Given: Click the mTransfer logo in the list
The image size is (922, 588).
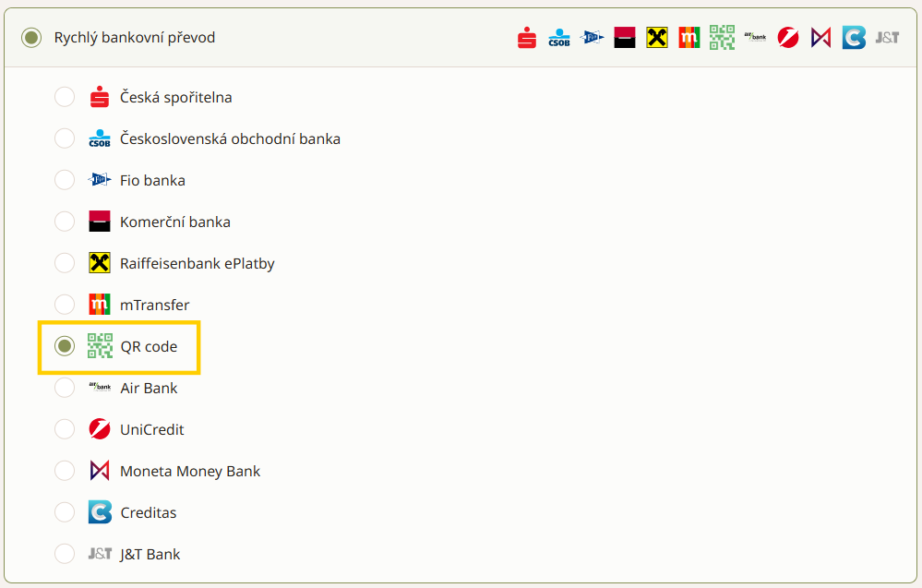Looking at the screenshot, I should click(x=100, y=305).
